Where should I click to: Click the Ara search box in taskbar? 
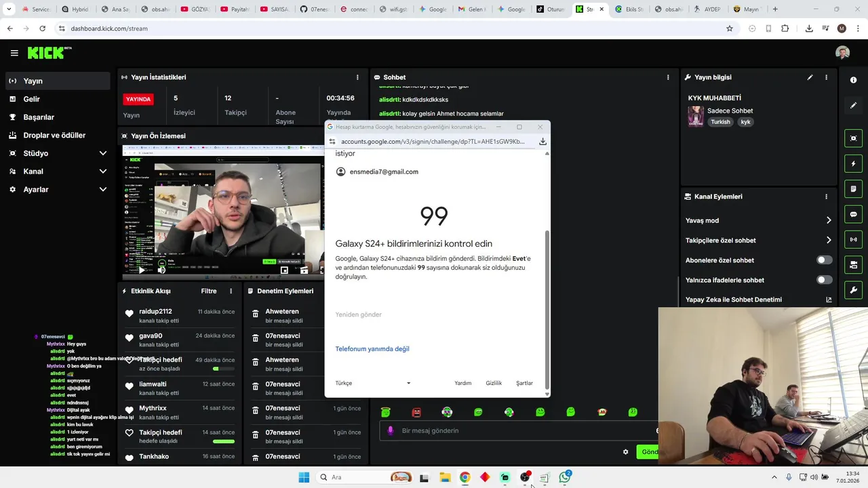(x=365, y=477)
